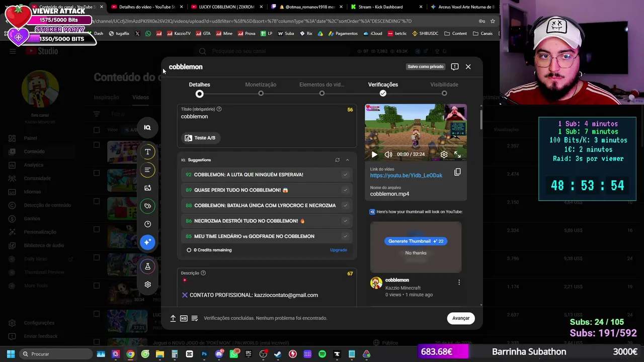Mute the video preview volume
The height and width of the screenshot is (362, 644).
[388, 155]
